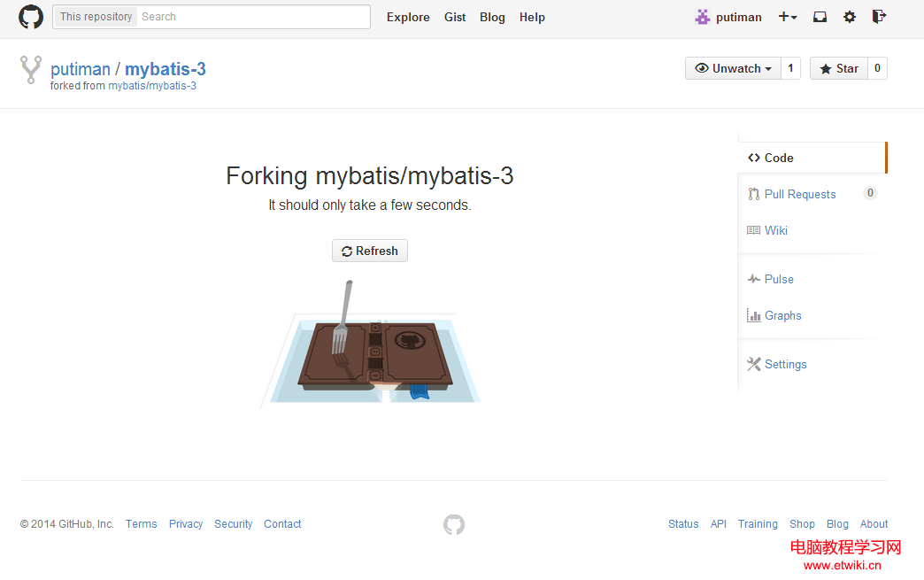Screen dimensions: 924x580
Task: Open the Training footer link
Action: [x=758, y=524]
